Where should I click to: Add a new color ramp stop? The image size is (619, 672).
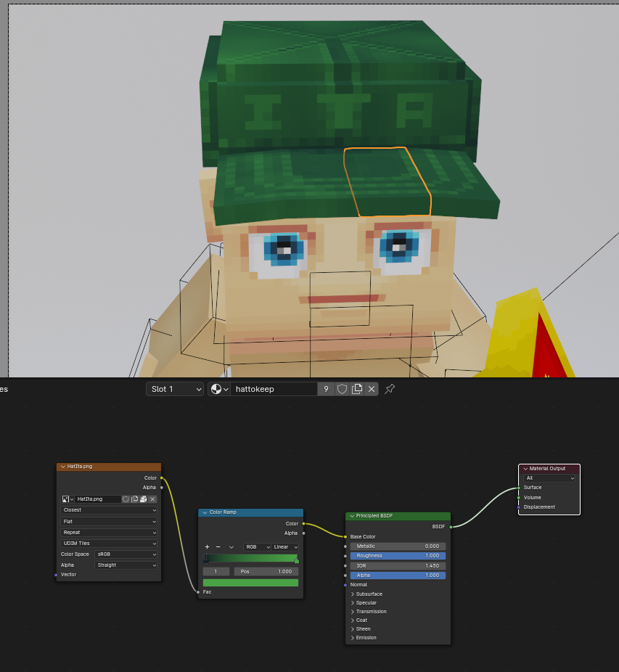point(208,547)
